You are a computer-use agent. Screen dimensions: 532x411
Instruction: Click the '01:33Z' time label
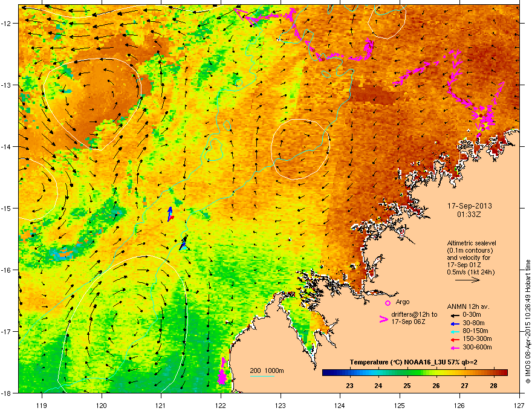469,215
